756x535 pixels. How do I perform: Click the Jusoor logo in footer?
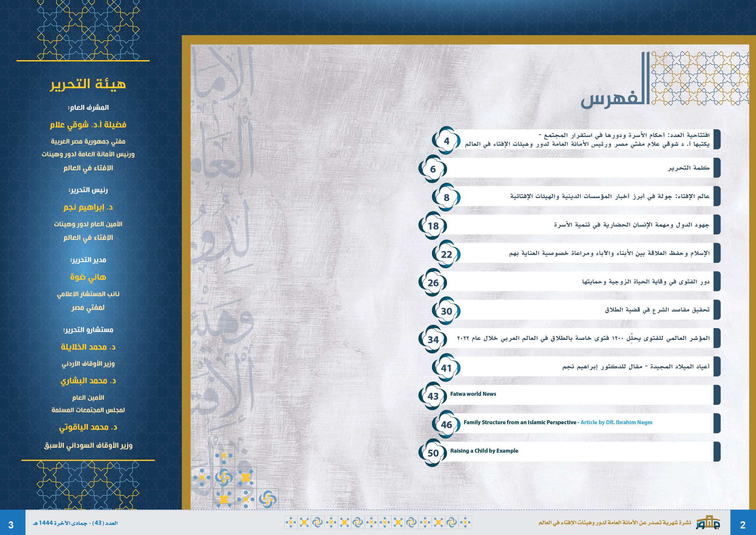pyautogui.click(x=708, y=523)
